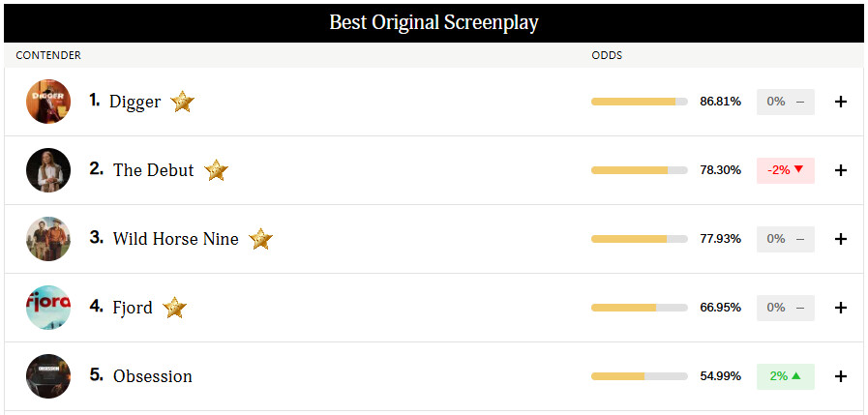
Task: Open The Debut circular poster image
Action: 48,170
